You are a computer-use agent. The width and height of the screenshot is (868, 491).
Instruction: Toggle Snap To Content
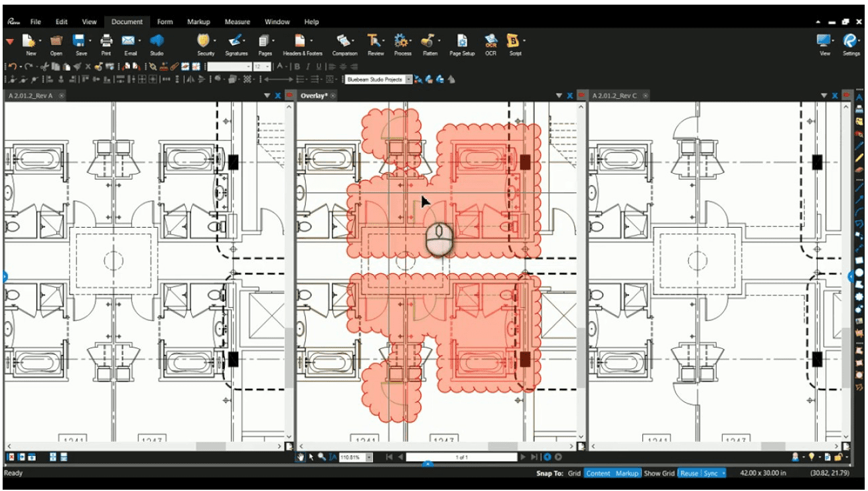598,473
